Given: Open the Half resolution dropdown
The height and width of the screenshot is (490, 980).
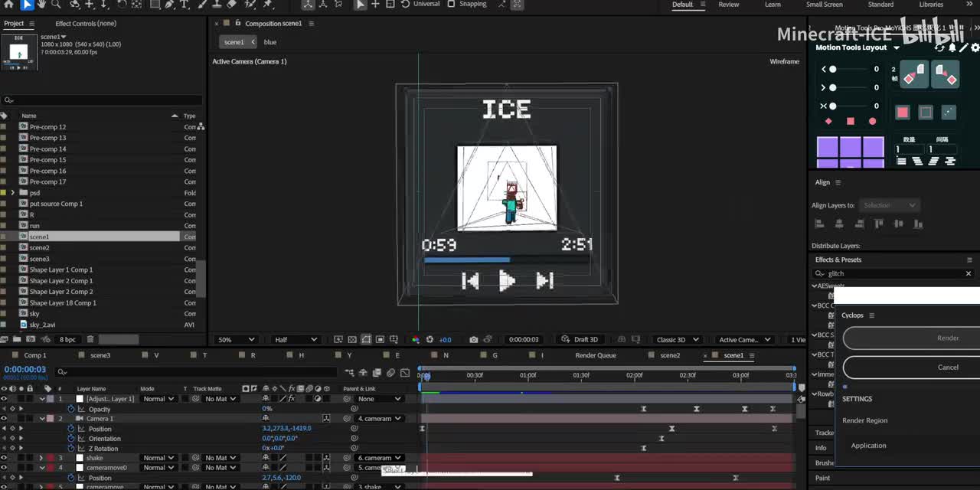Looking at the screenshot, I should click(x=296, y=340).
